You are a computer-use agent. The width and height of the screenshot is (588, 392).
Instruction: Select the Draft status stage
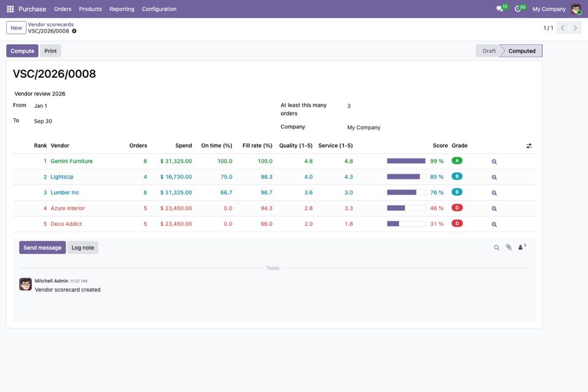click(x=489, y=51)
